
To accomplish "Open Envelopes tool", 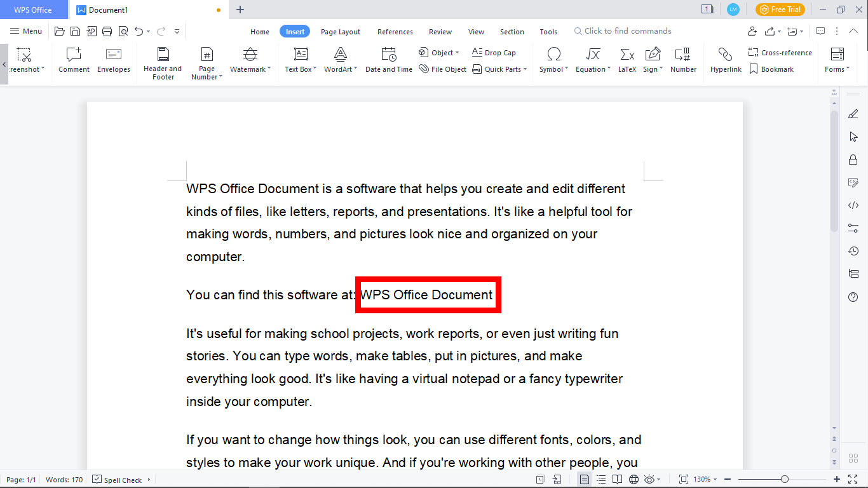I will [113, 60].
